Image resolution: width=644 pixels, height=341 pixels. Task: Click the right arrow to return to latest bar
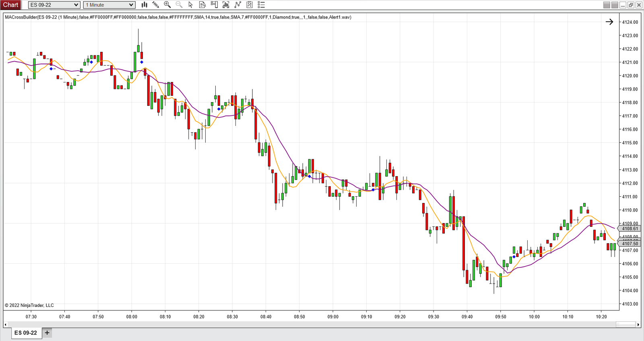pyautogui.click(x=609, y=22)
